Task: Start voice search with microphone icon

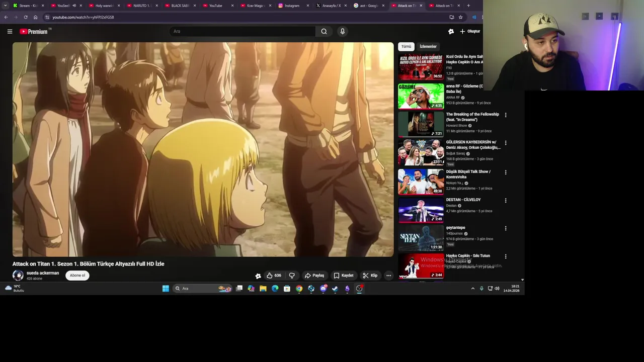Action: pyautogui.click(x=343, y=31)
